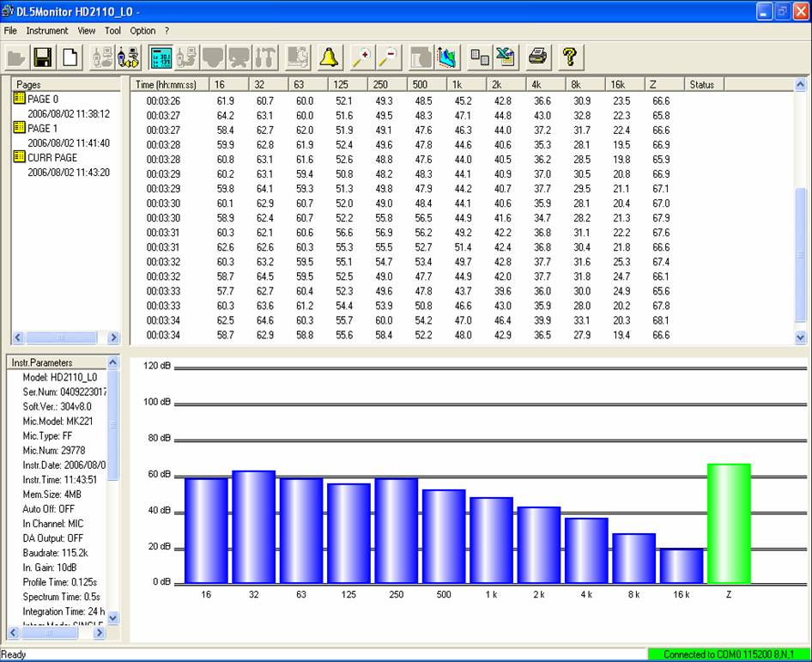Open the Tool menu
The image size is (812, 662).
(x=113, y=31)
